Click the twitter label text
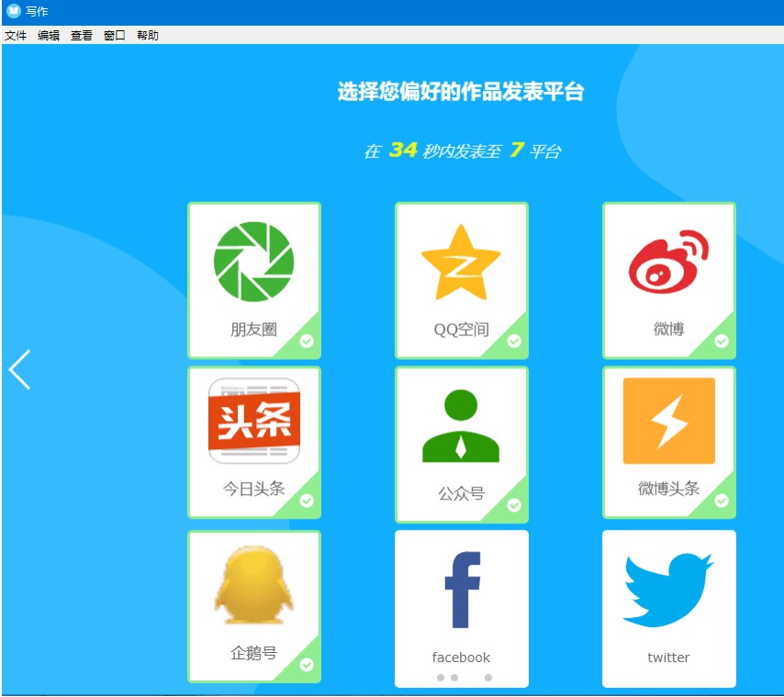Viewport: 784px width, 697px height. click(x=668, y=657)
